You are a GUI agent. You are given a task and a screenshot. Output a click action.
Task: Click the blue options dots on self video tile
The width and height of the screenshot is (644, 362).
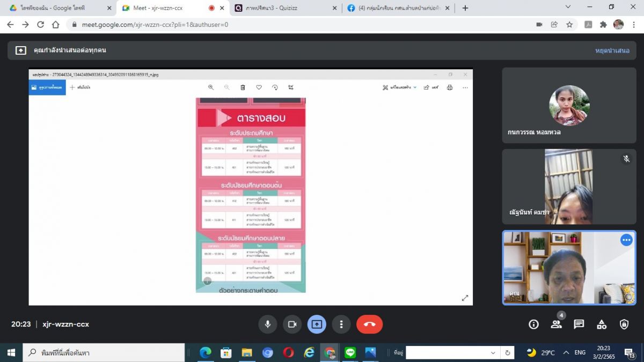(x=626, y=240)
